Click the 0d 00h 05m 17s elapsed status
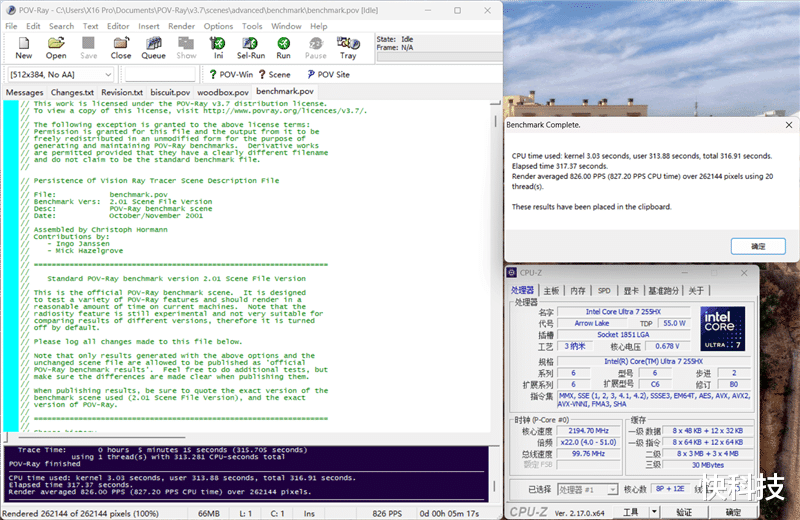800x520 pixels. point(448,513)
